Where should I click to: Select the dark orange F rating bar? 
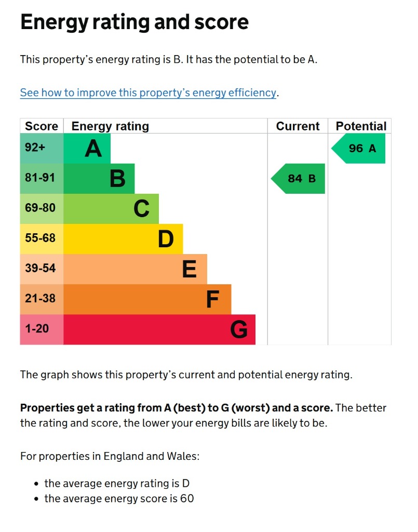pyautogui.click(x=147, y=299)
